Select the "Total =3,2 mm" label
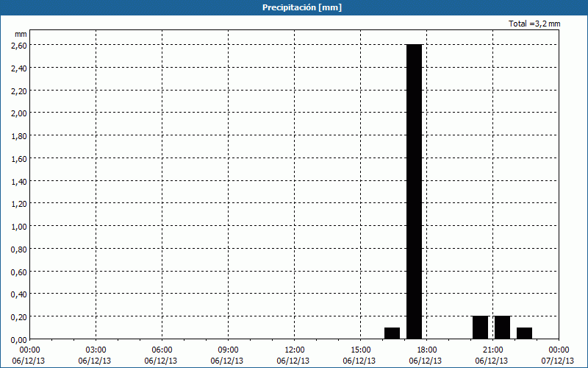This screenshot has height=368, width=588. pyautogui.click(x=534, y=24)
